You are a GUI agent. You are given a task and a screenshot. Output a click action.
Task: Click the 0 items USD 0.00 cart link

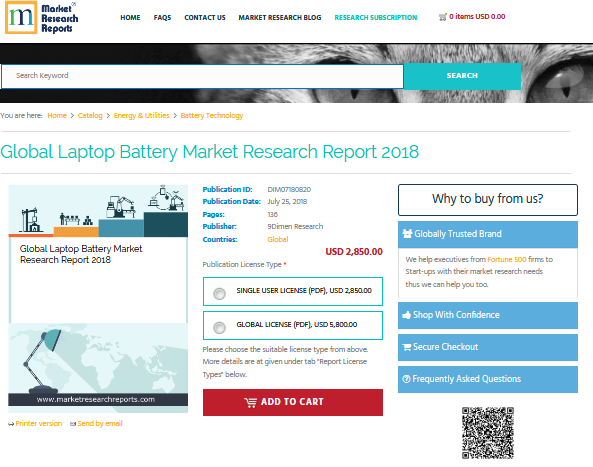click(x=477, y=17)
